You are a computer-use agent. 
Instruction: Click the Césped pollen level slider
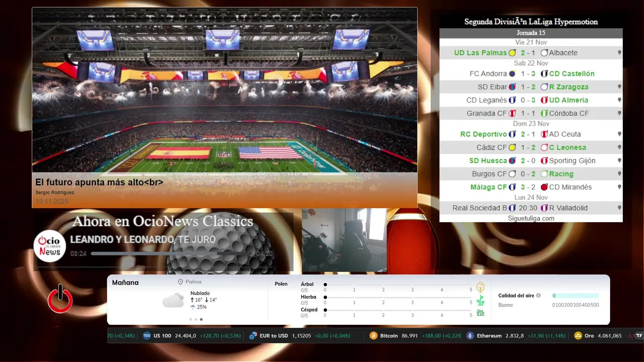(398, 310)
